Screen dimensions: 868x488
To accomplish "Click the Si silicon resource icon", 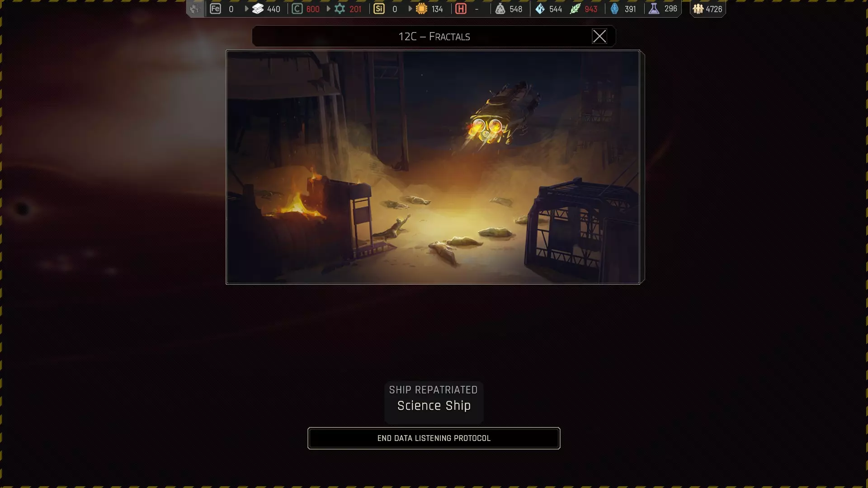I will click(379, 9).
